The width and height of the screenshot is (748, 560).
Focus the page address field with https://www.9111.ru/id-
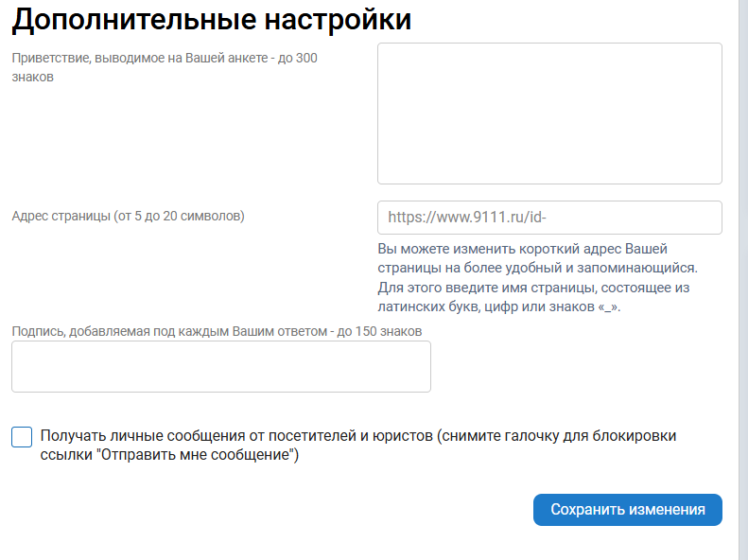pyautogui.click(x=549, y=218)
